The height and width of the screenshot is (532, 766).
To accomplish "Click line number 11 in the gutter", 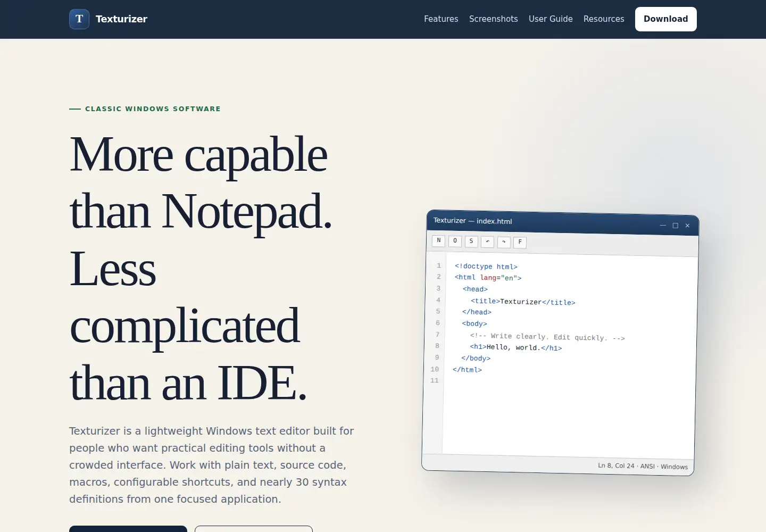I will 435,380.
